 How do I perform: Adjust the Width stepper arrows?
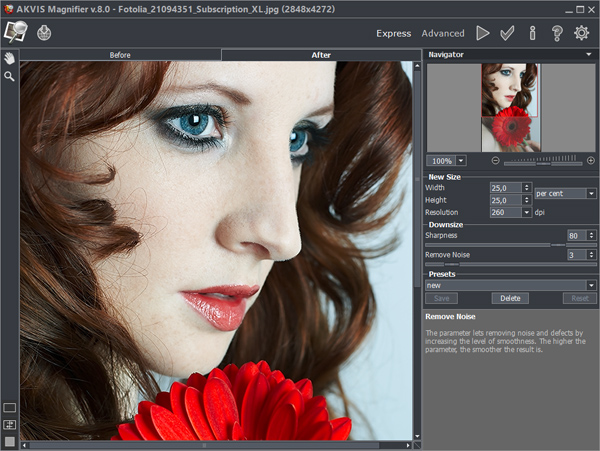click(527, 187)
